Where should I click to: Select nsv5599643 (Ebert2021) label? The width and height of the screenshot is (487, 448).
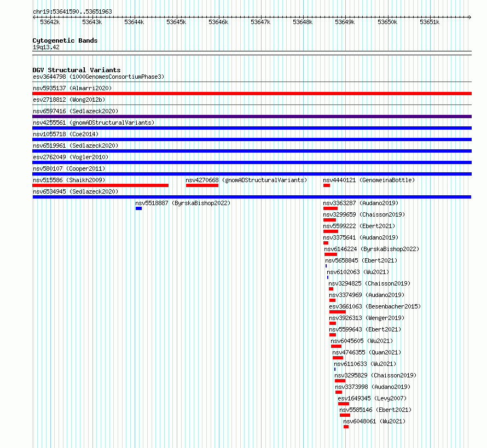pyautogui.click(x=366, y=329)
